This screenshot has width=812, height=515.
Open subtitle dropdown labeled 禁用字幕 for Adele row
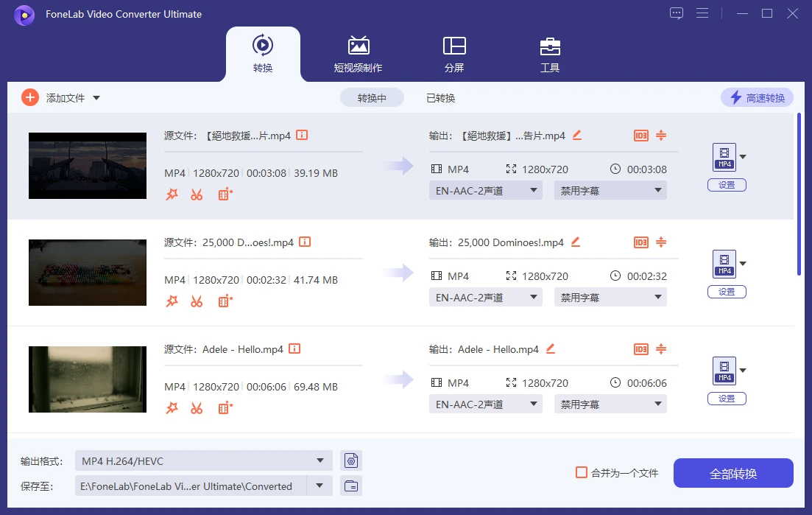(x=610, y=403)
